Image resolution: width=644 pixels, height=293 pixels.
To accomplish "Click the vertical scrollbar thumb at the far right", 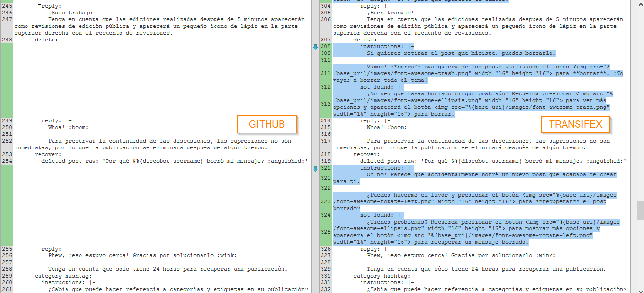I will pyautogui.click(x=640, y=210).
